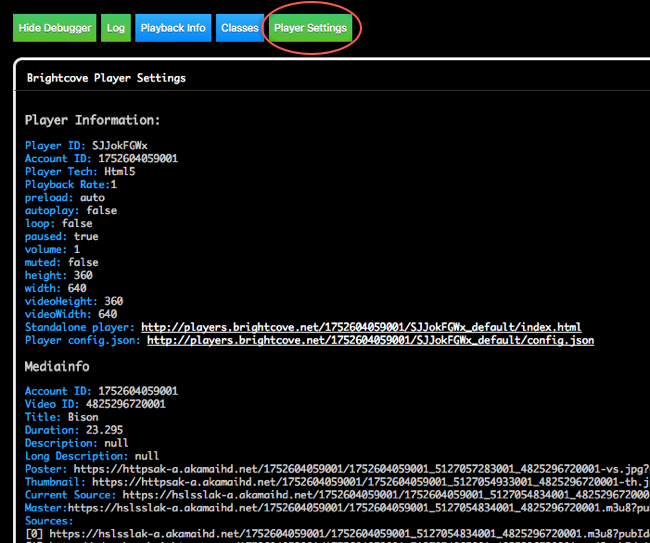Click the Brightcove Player Settings panel title
The image size is (650, 543).
pos(106,78)
